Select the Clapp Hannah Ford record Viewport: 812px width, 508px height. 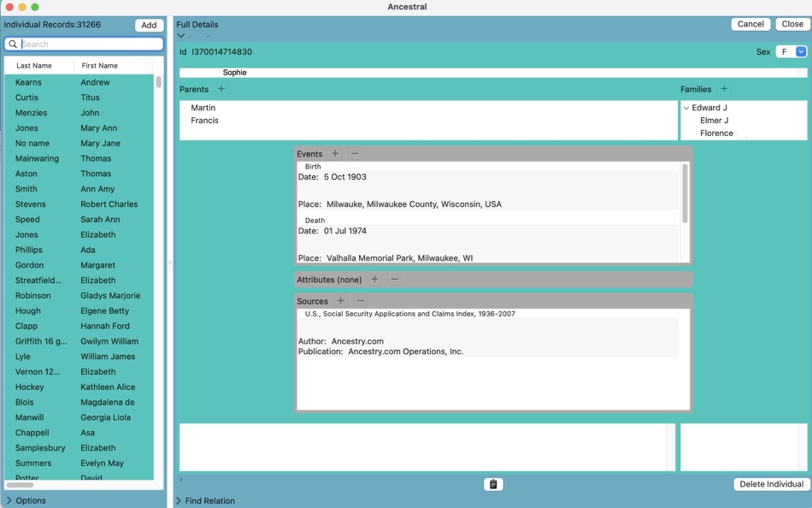pyautogui.click(x=79, y=326)
